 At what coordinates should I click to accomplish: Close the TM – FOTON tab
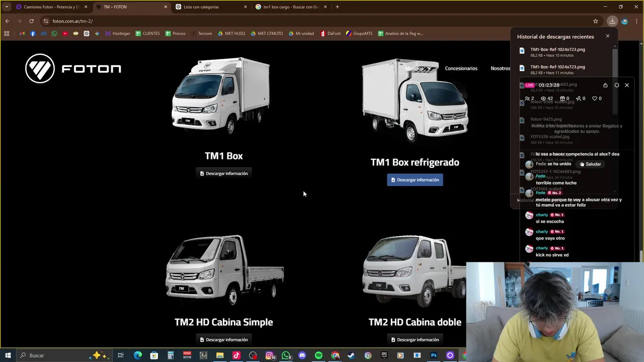pos(166,7)
